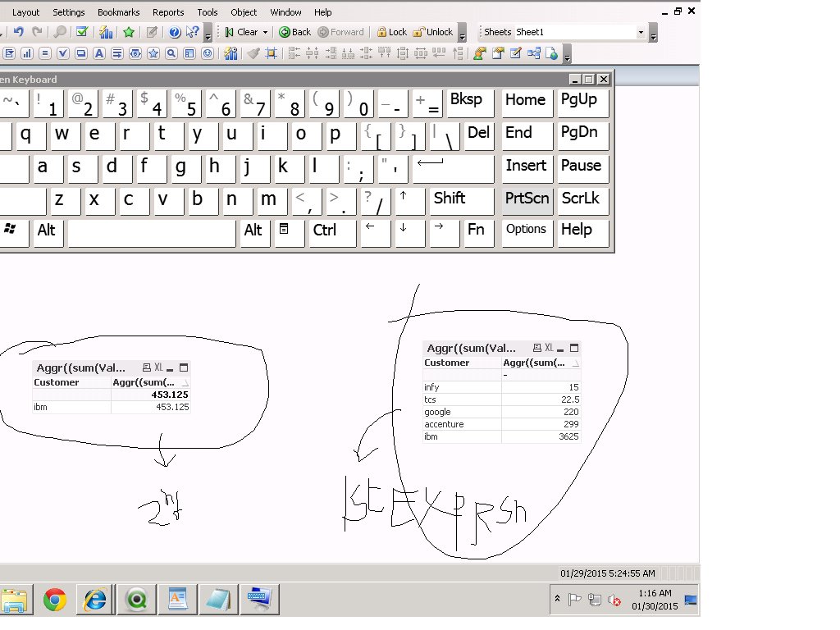Click the spacebar on On-Screen Keyboard

coord(152,233)
